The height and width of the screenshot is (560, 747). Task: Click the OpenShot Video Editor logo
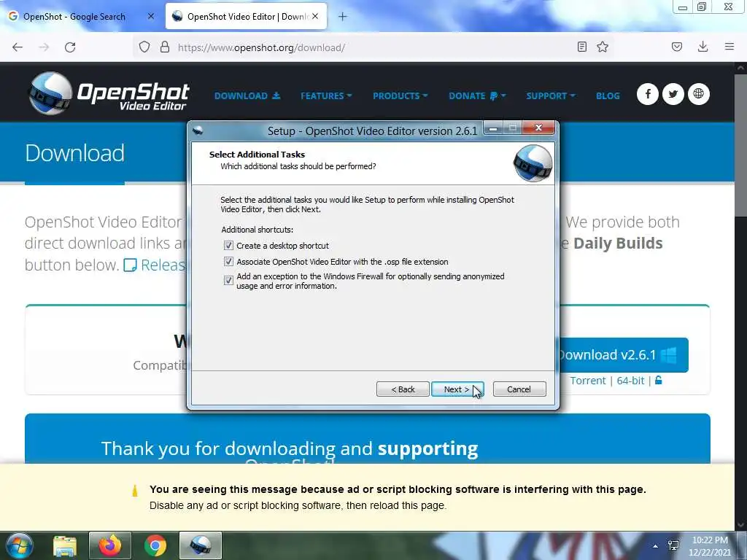pos(109,93)
